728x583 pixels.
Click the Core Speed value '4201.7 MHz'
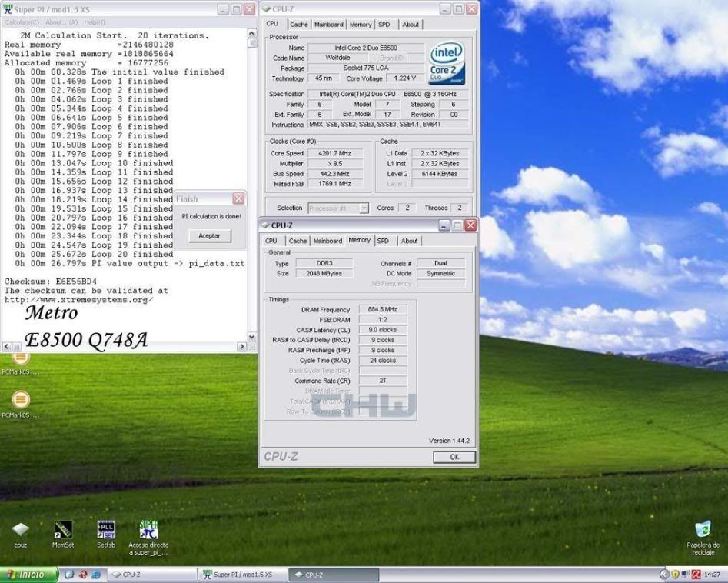click(x=335, y=153)
